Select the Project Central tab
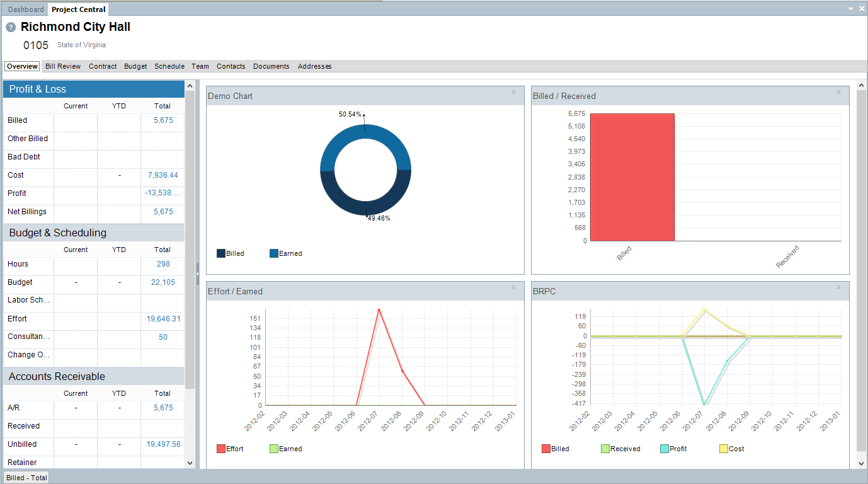868x484 pixels. [x=79, y=9]
